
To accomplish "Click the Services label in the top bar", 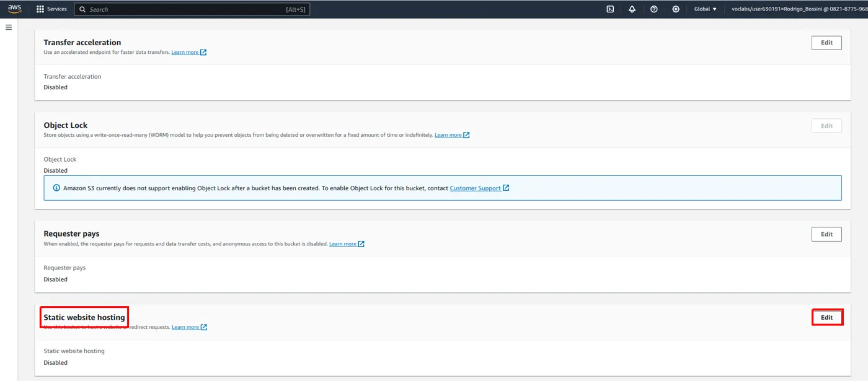I will pos(57,9).
